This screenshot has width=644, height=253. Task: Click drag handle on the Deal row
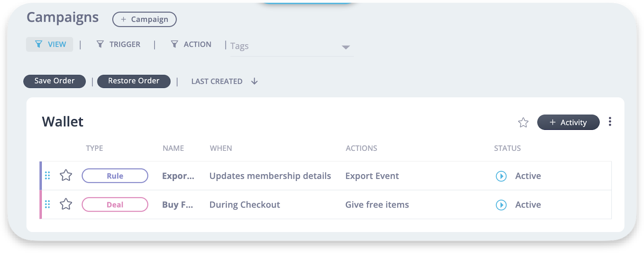pos(47,205)
